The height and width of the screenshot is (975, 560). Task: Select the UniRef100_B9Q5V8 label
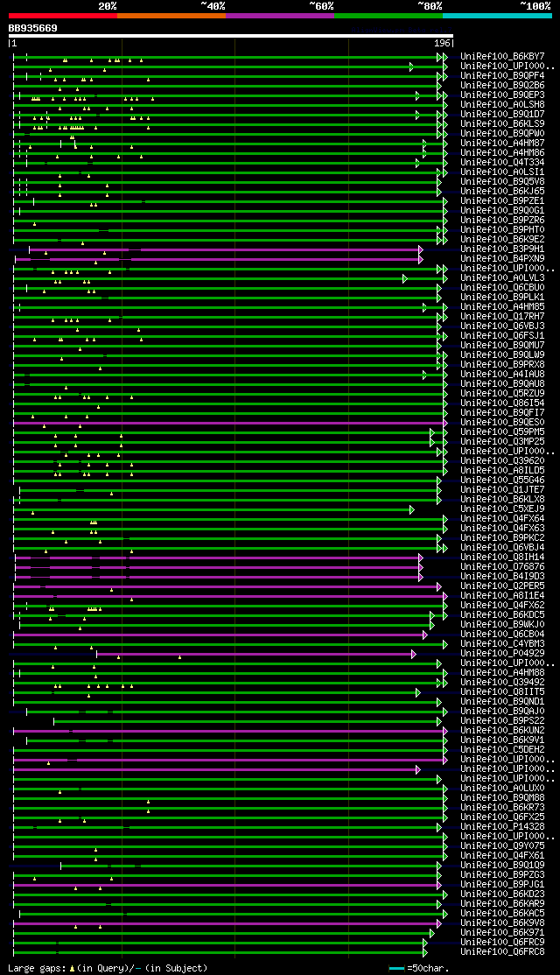[503, 181]
